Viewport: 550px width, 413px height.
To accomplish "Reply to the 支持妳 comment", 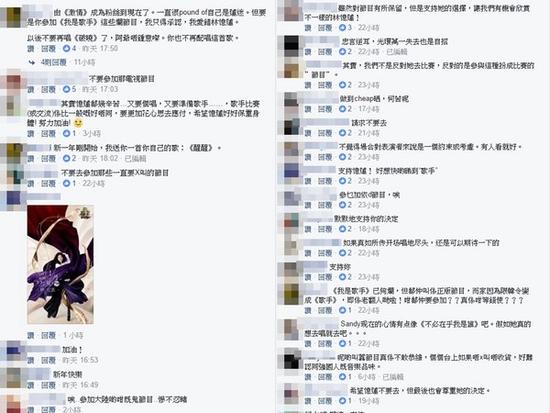I will coord(325,277).
